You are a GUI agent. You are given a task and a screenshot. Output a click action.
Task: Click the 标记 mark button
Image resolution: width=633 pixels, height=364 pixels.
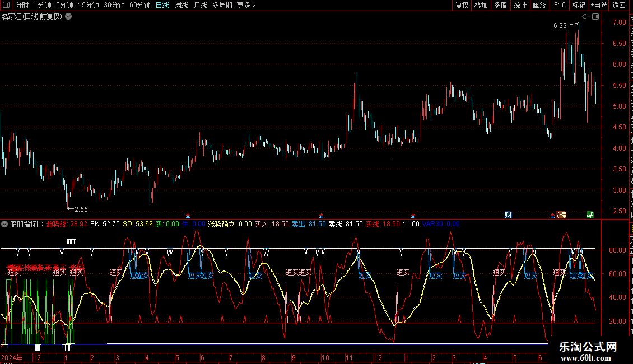point(579,5)
